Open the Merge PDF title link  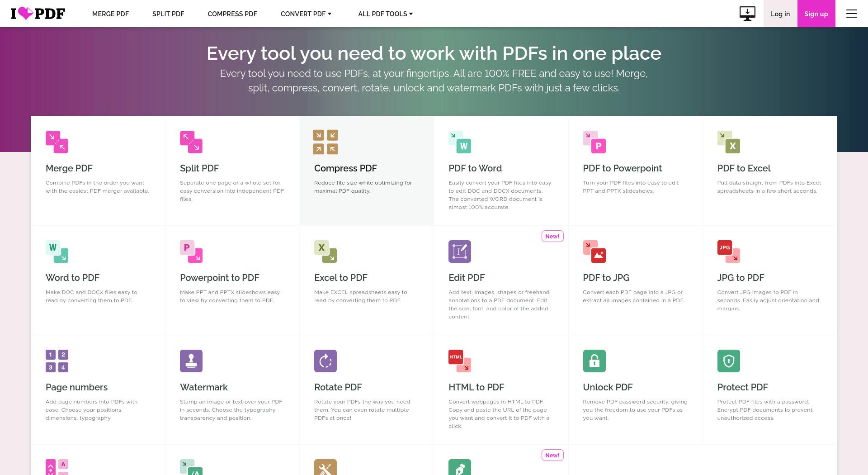(69, 168)
